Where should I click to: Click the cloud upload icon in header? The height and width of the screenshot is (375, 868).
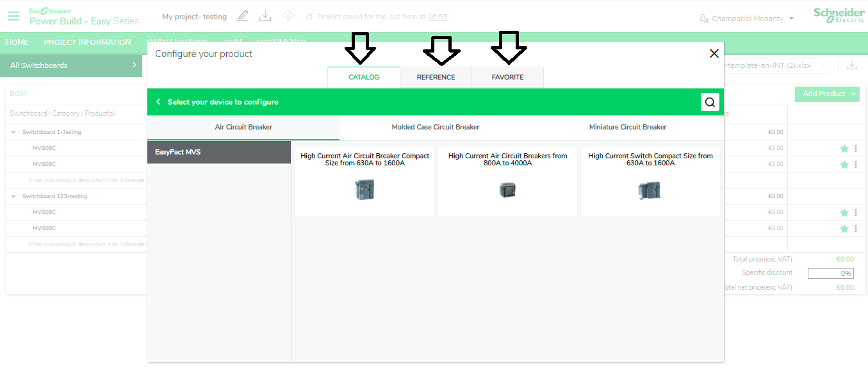(288, 16)
